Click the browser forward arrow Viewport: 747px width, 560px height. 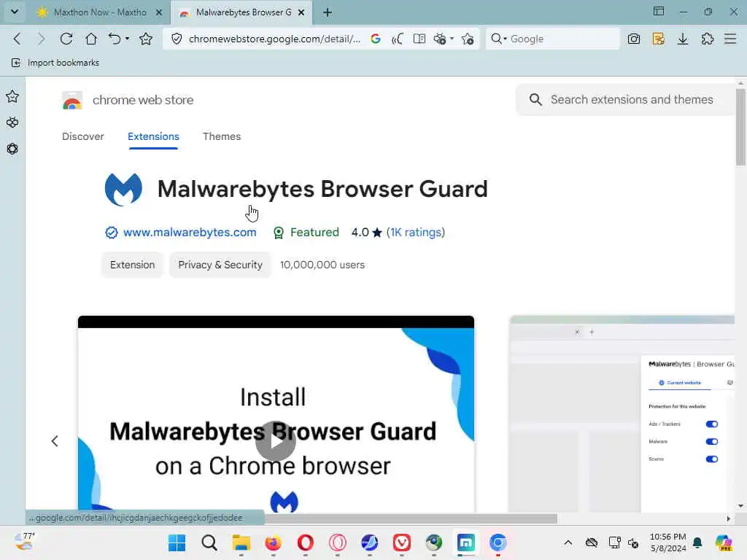pyautogui.click(x=41, y=39)
